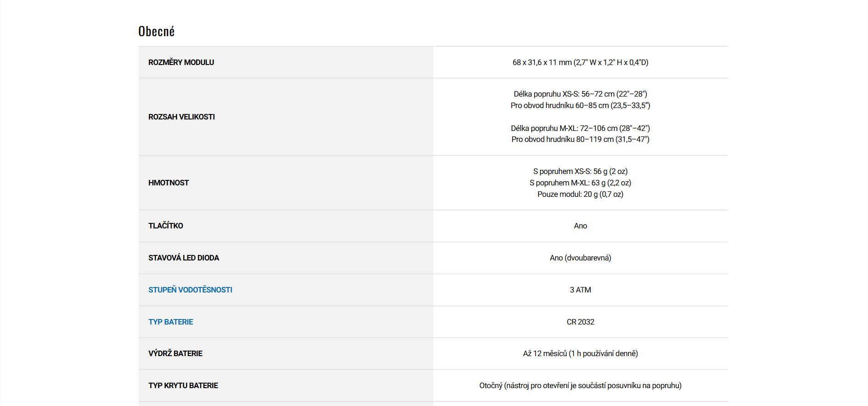
Task: Click the S popruhem XS-S weight line
Action: (x=580, y=171)
